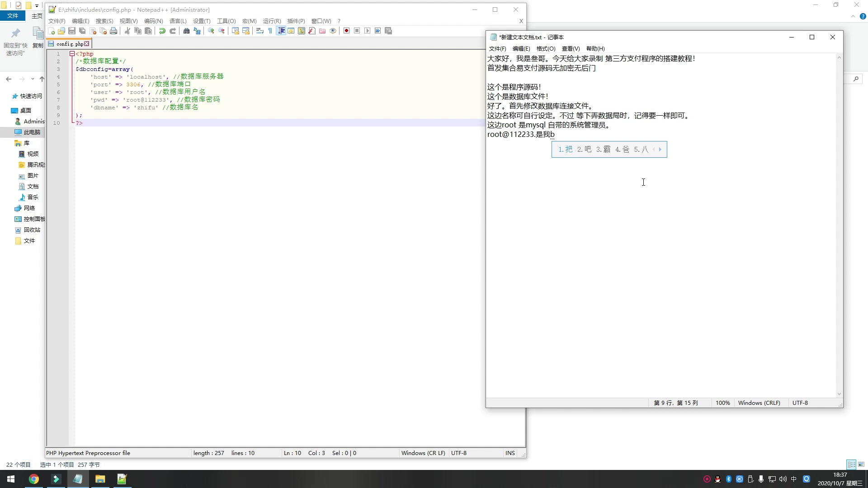Click the Cut scissors icon
868x488 pixels.
127,31
